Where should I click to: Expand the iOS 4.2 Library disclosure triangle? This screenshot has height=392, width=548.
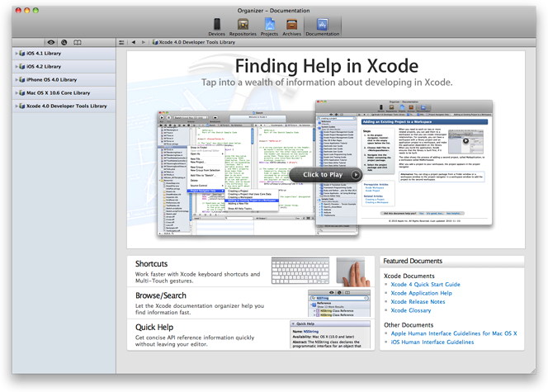point(17,66)
